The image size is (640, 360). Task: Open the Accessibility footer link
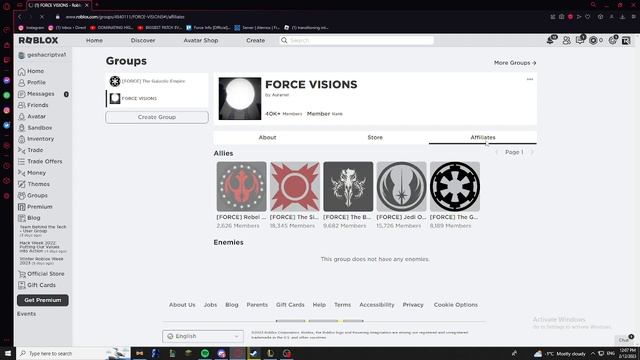click(x=377, y=305)
